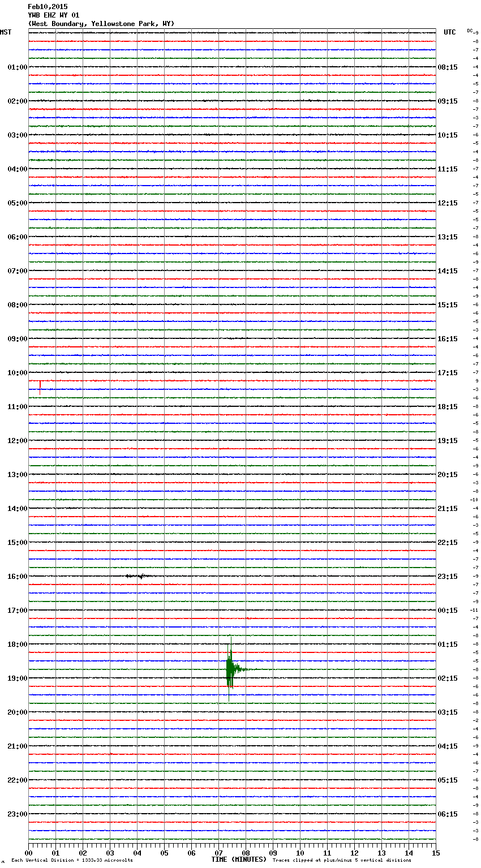Screen dimensions: 481x868
Task: Select the '03:00' MST time label
Action: click(18, 135)
